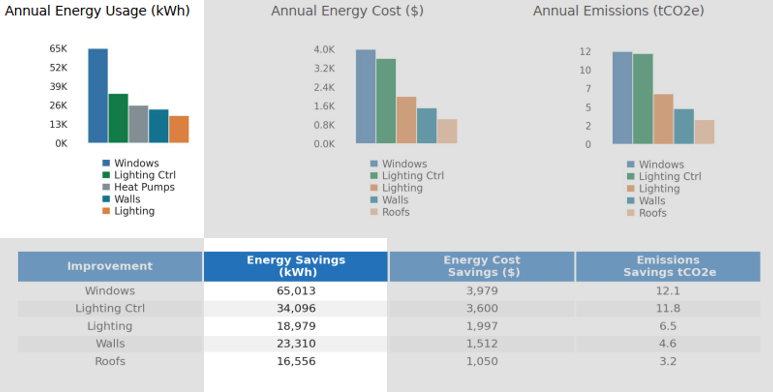The width and height of the screenshot is (773, 392).
Task: Select the Lighting Ctrl row in Improvement column
Action: [110, 309]
